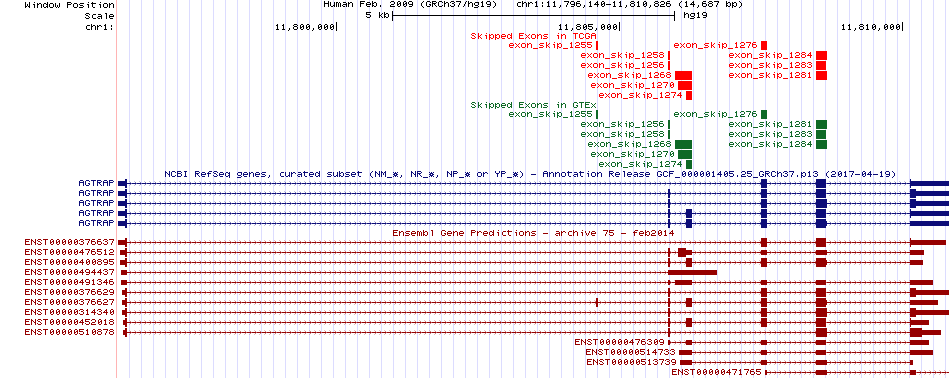The height and width of the screenshot is (378, 950).
Task: Open transcript ENST00000376627
Action: tap(70, 302)
